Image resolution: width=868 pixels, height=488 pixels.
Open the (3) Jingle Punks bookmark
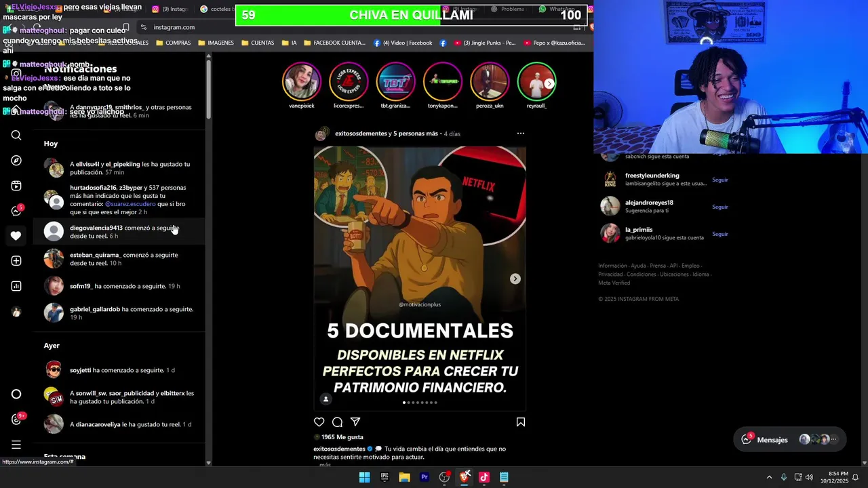(x=484, y=43)
